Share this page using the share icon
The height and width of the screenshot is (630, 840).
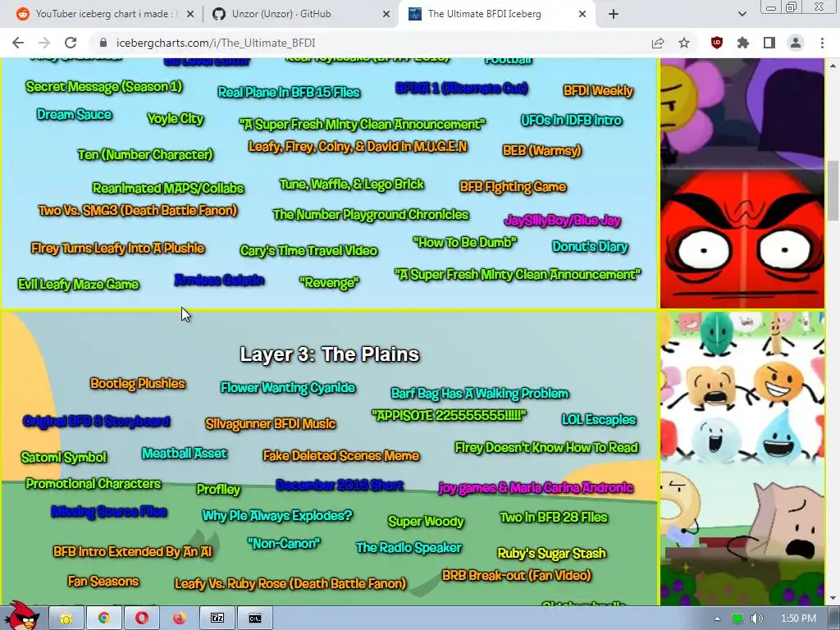tap(658, 43)
